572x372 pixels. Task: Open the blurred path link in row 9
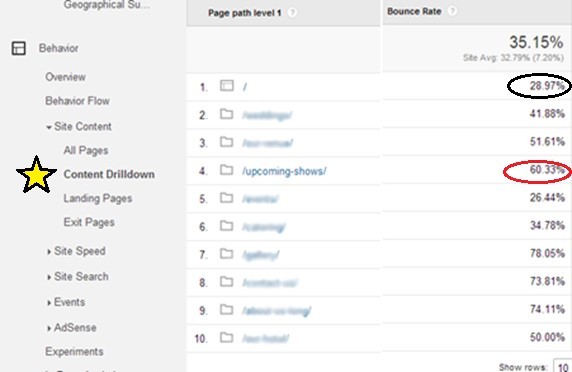(x=277, y=311)
